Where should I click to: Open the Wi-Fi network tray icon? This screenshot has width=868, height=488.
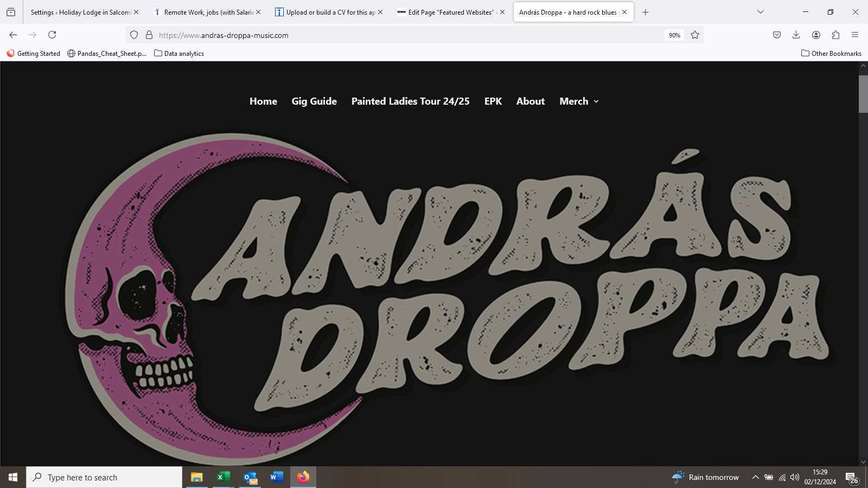tap(782, 477)
